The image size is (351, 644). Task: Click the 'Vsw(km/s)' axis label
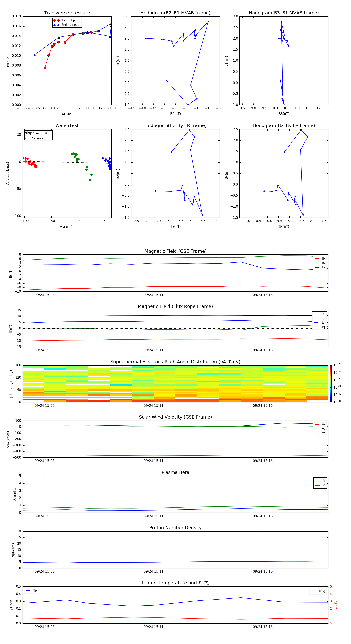coord(8,439)
